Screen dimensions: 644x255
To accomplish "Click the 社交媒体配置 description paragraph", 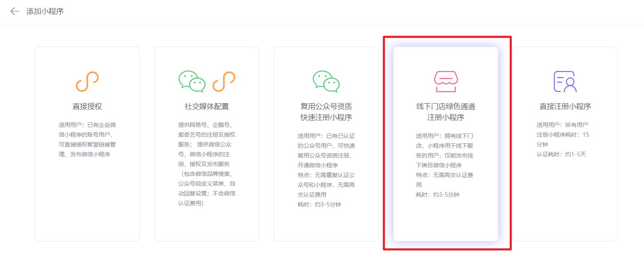I will (x=207, y=164).
